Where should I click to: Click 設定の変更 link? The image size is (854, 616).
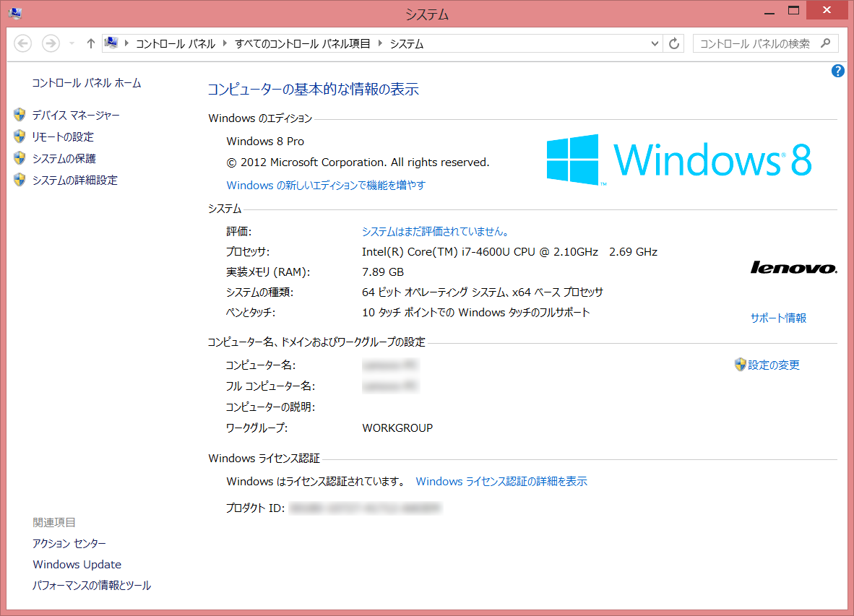[773, 365]
